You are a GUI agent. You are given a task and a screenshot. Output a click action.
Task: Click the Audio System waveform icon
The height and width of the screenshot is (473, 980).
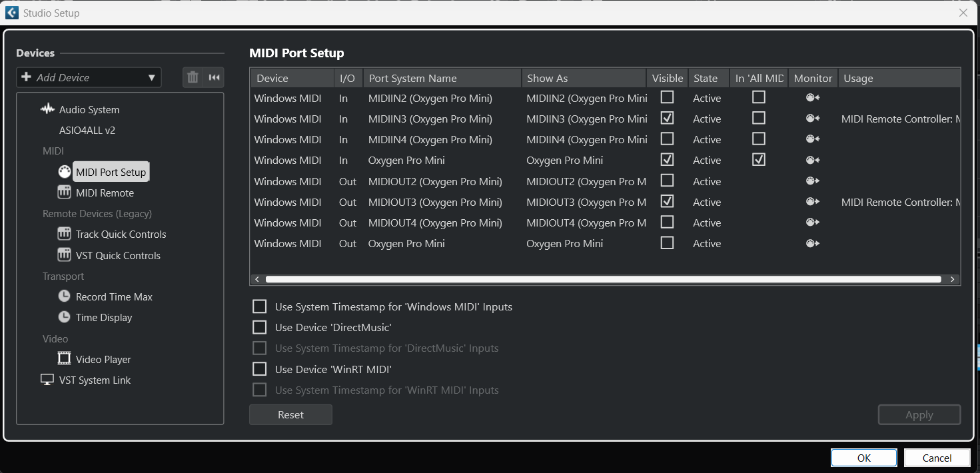pyautogui.click(x=47, y=109)
